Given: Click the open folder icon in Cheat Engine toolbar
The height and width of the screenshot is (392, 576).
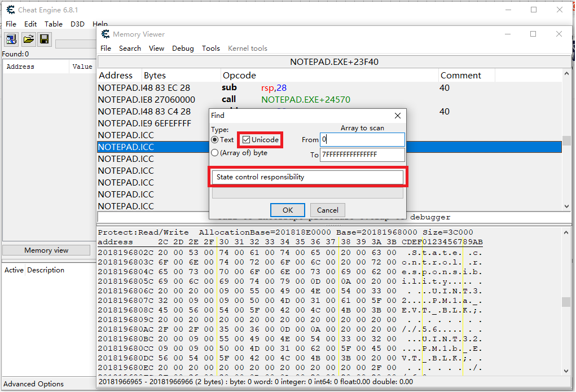Looking at the screenshot, I should 28,39.
